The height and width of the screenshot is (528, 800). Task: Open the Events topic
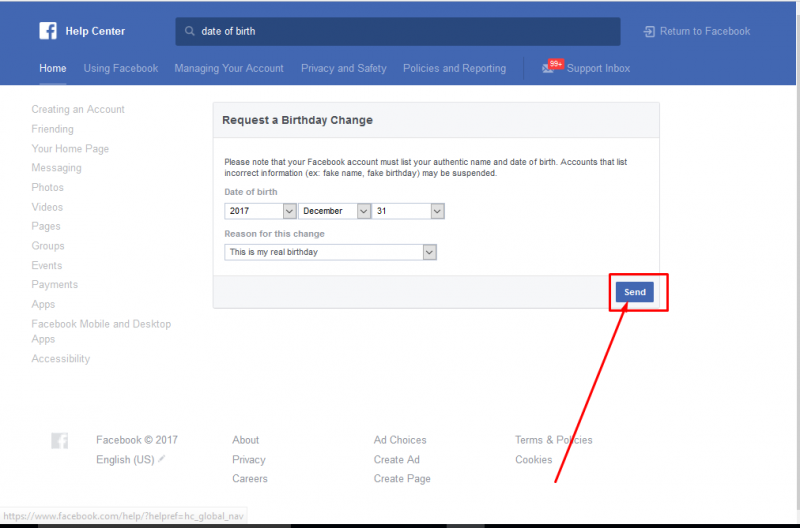click(x=47, y=265)
